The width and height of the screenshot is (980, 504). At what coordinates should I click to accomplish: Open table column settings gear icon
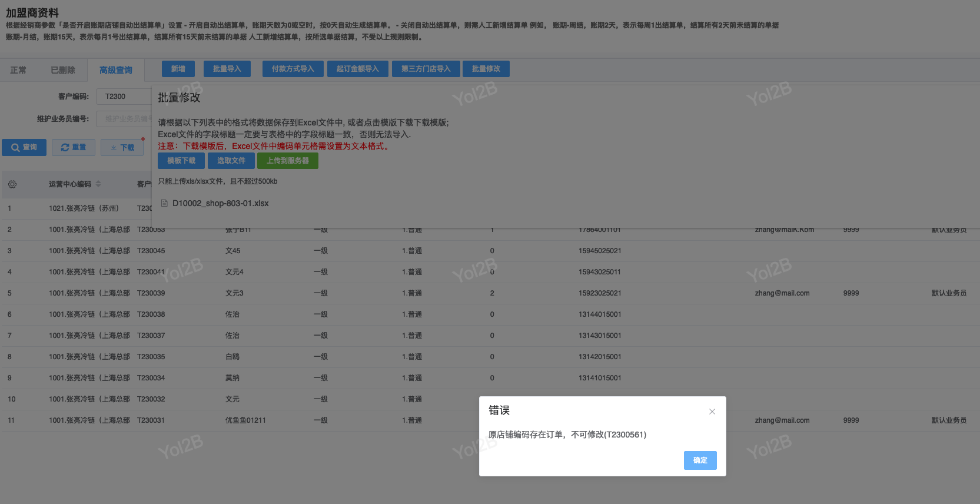(x=12, y=184)
